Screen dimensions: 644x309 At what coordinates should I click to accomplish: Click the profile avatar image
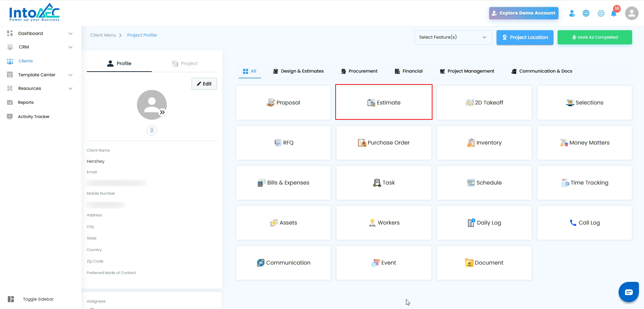(x=152, y=105)
